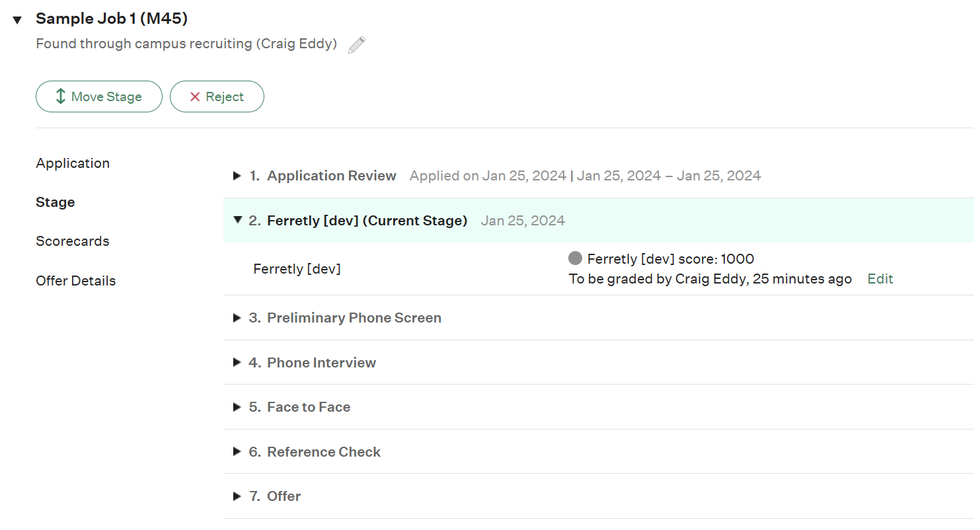Click the pencil edit icon beside the source
Image resolution: width=980 pixels, height=530 pixels.
[x=357, y=45]
